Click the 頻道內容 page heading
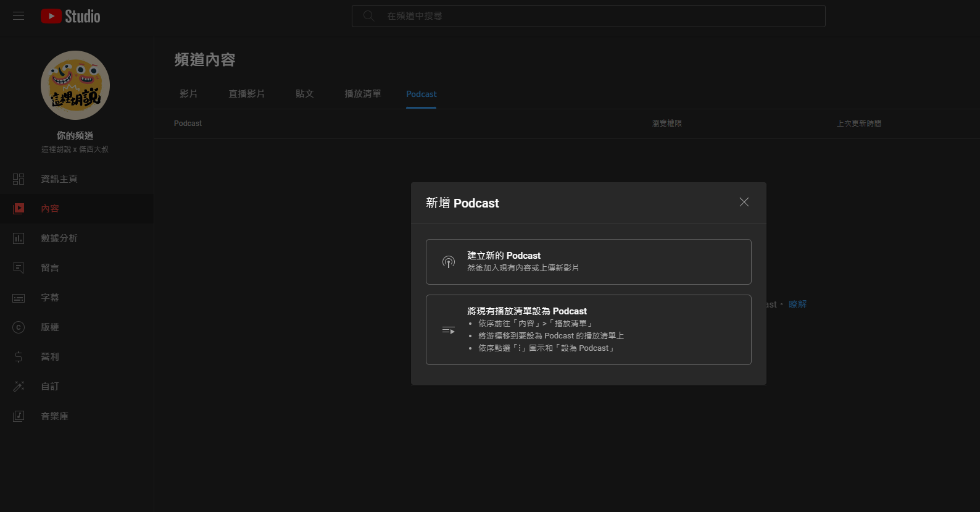 [x=205, y=60]
